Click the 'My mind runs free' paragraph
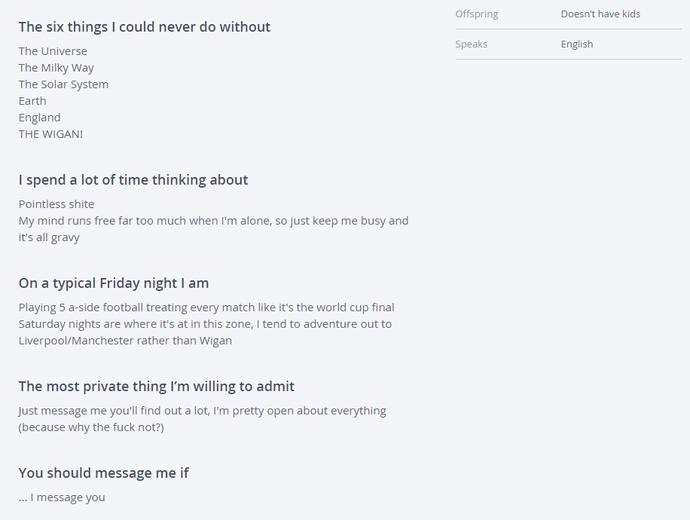This screenshot has width=690, height=520. 213,229
